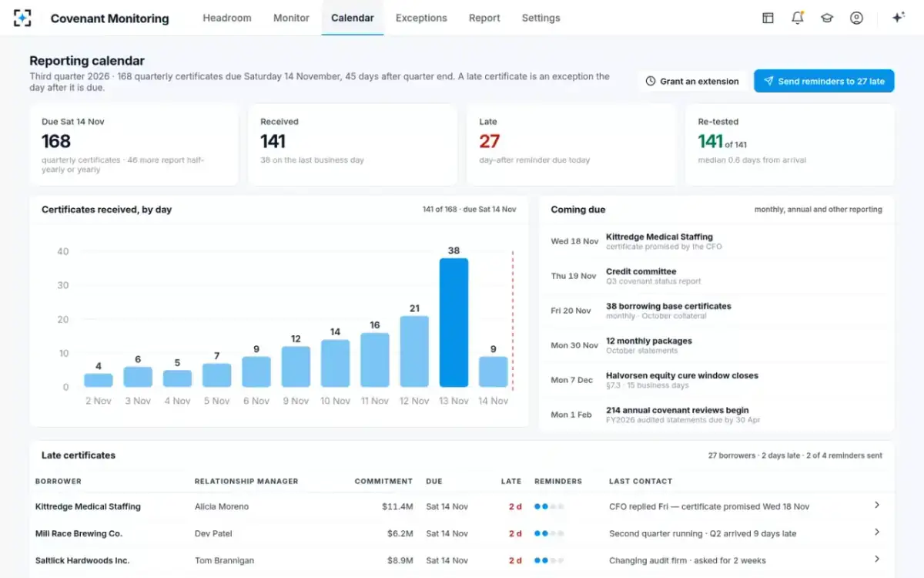Sort by the REMINDERS column header
The width and height of the screenshot is (924, 578).
[x=558, y=481]
